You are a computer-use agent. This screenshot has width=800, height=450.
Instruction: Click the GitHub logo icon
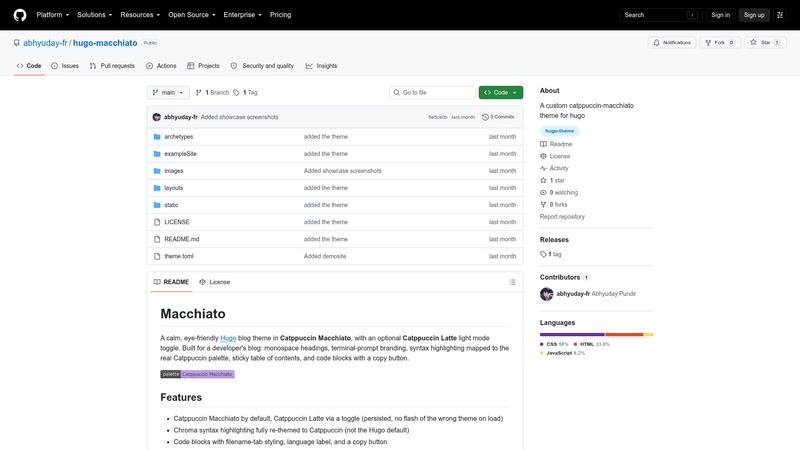(x=20, y=15)
